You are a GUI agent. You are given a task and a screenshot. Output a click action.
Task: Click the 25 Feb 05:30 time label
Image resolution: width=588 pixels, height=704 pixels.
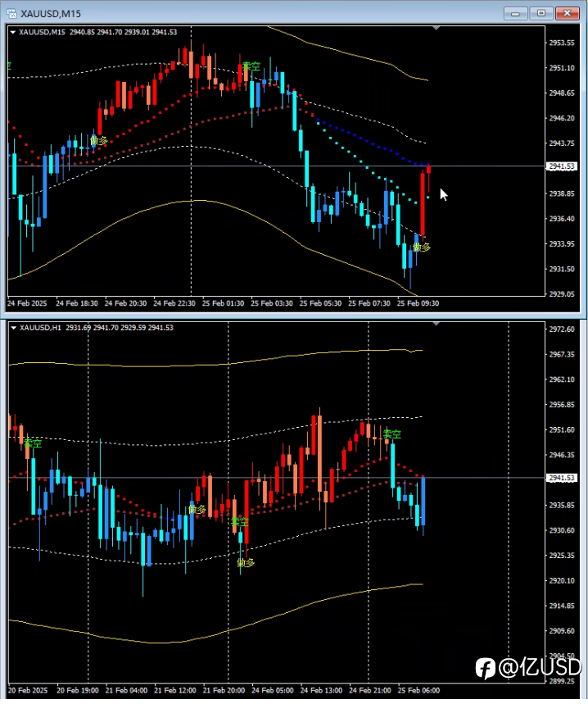[321, 303]
